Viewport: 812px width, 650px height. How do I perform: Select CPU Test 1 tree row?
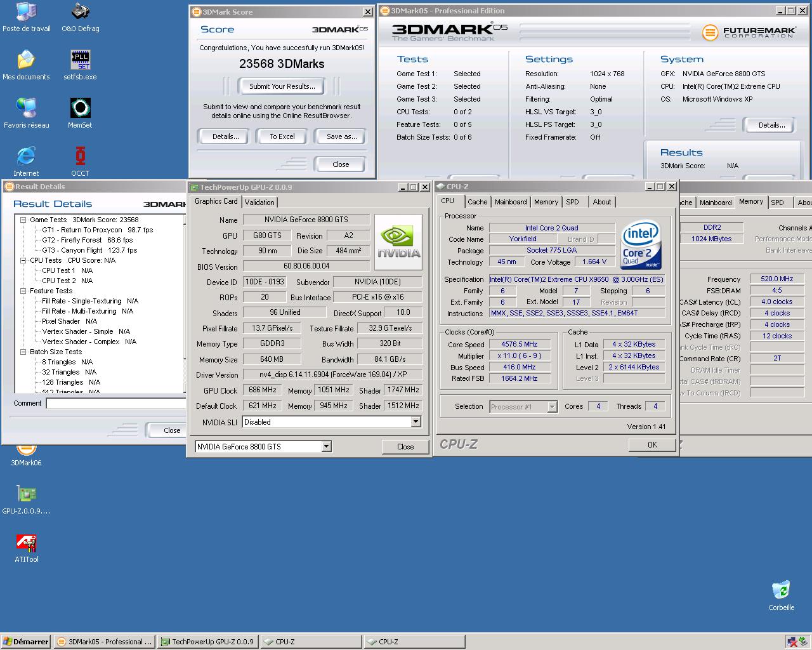click(x=67, y=271)
